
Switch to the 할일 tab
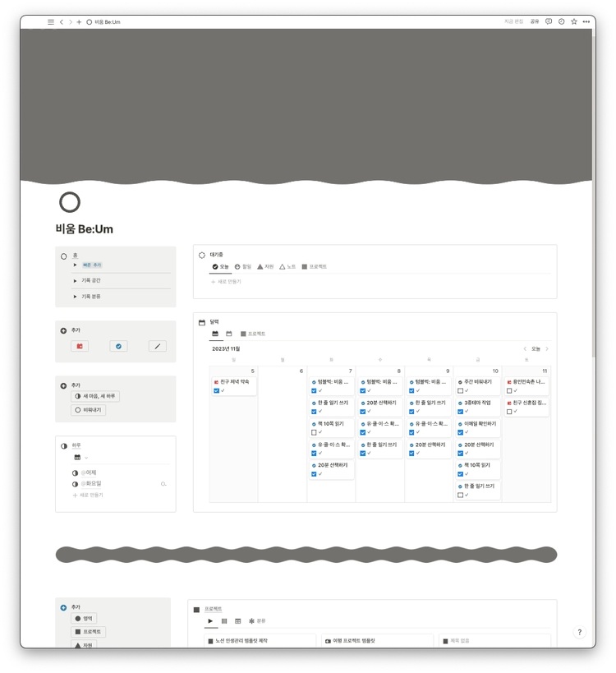pos(243,266)
